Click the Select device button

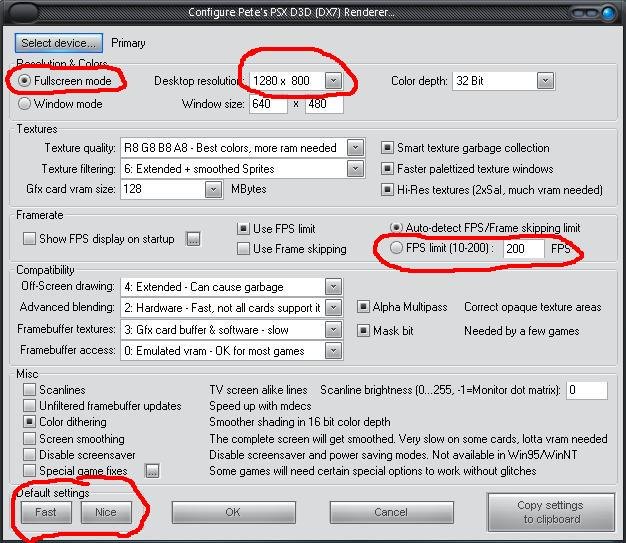59,43
